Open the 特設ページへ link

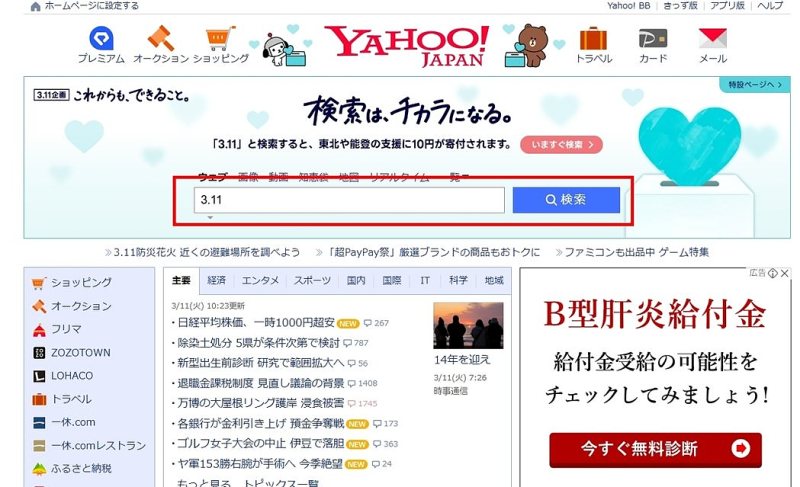755,85
